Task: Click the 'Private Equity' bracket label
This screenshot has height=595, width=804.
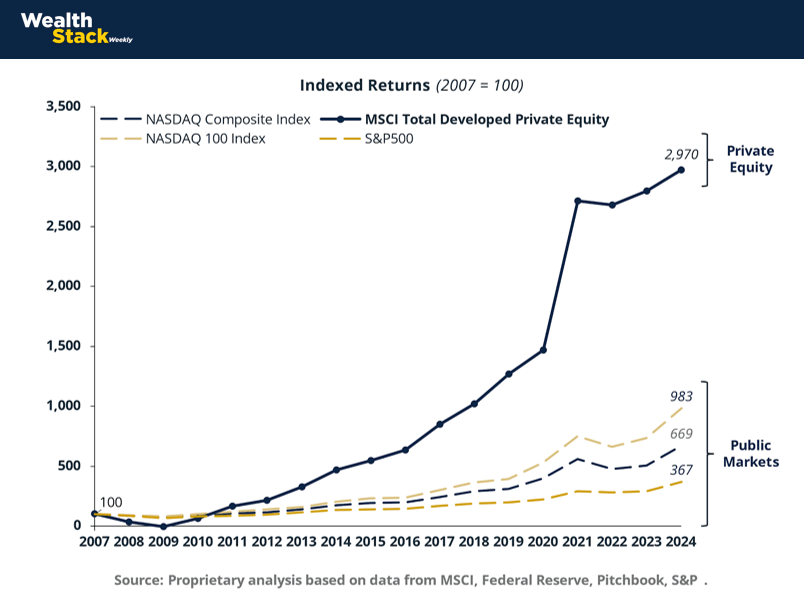Action: click(x=751, y=159)
